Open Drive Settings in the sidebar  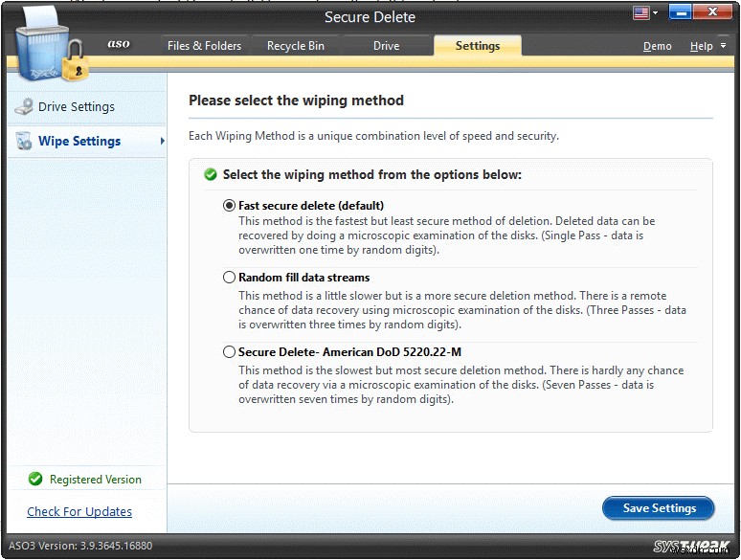[x=87, y=107]
